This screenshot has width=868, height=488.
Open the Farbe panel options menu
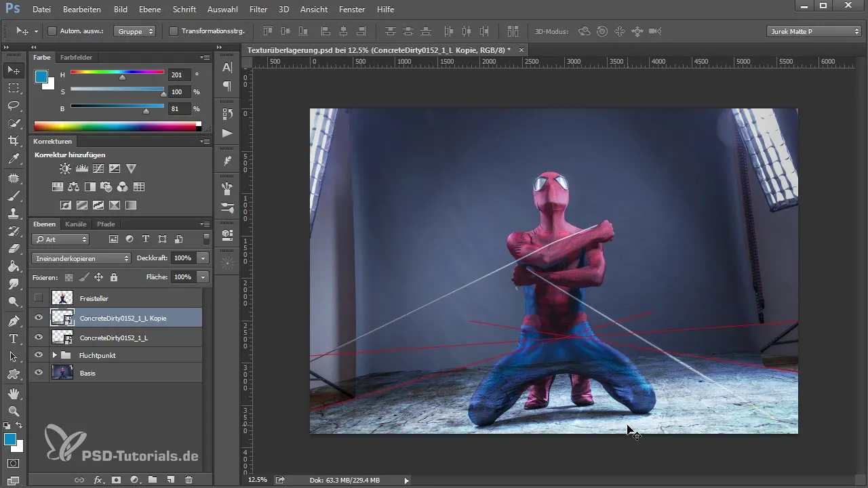(204, 58)
